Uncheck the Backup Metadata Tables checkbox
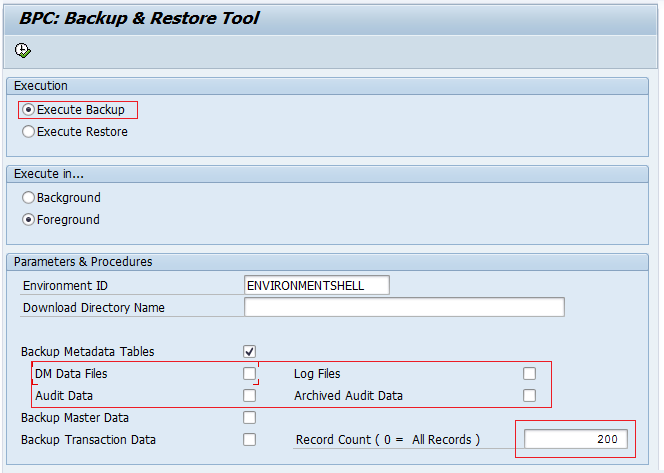 click(x=249, y=352)
